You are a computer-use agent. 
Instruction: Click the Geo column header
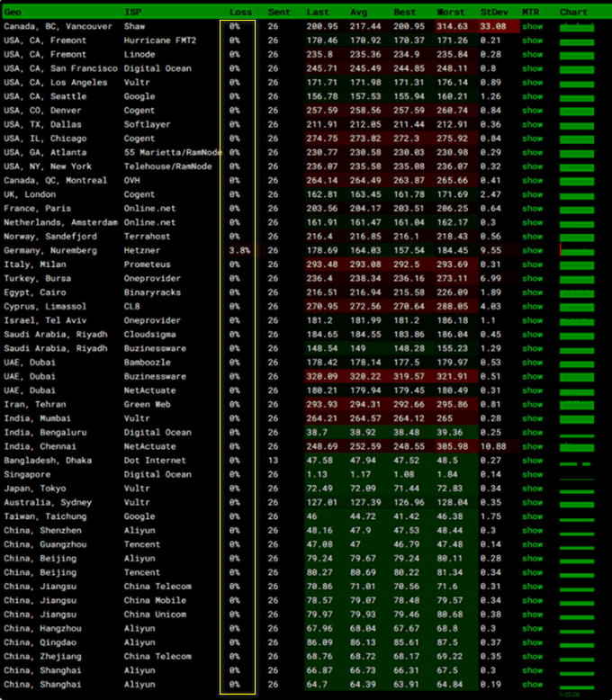pos(13,13)
